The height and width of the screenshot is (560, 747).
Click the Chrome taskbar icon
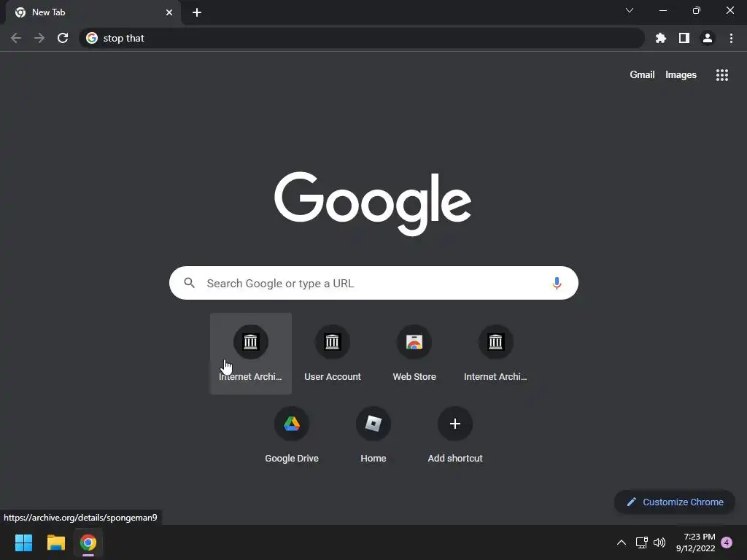(88, 542)
